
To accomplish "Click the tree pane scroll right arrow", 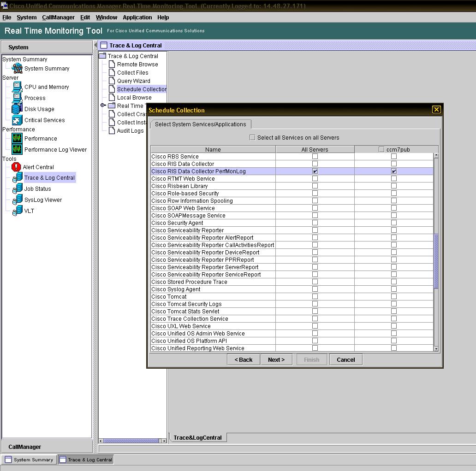I will coord(164,441).
